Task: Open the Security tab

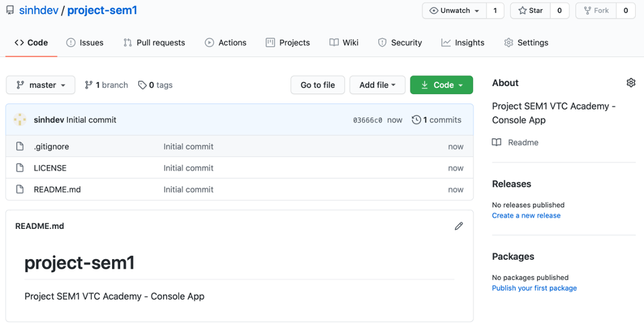Action: tap(400, 43)
